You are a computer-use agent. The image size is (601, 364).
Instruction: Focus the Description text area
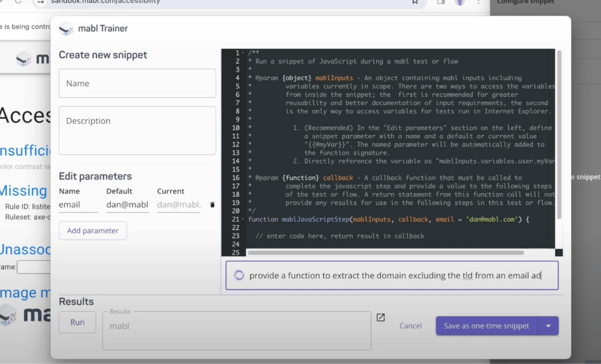tap(137, 131)
